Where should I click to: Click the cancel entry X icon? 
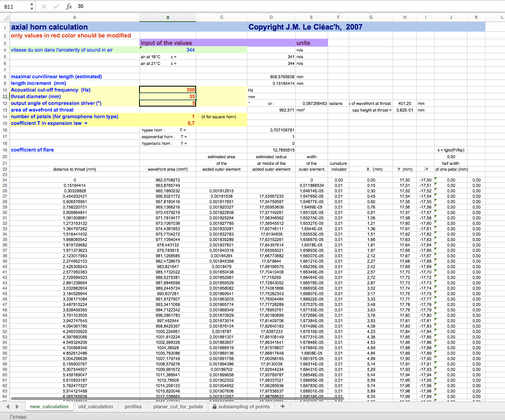[x=45, y=6]
